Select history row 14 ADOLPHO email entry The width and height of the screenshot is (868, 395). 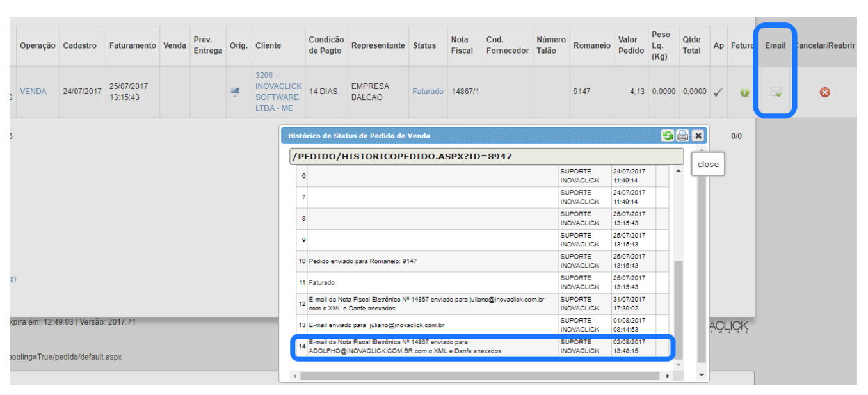point(433,347)
